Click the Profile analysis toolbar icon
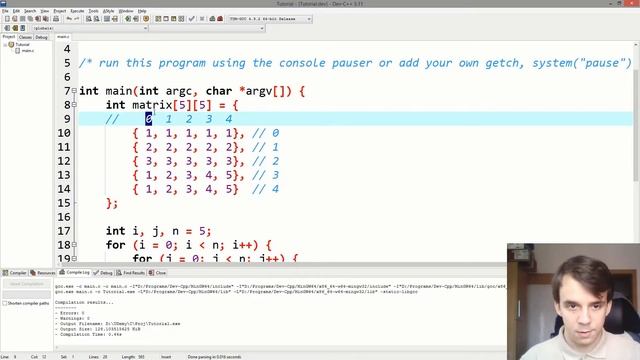640x360 pixels. tap(212, 19)
